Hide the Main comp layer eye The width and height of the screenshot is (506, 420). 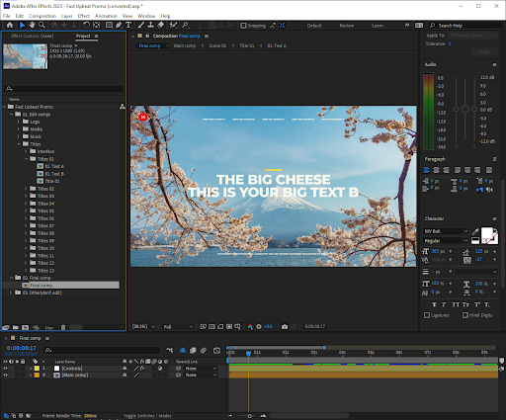click(5, 376)
